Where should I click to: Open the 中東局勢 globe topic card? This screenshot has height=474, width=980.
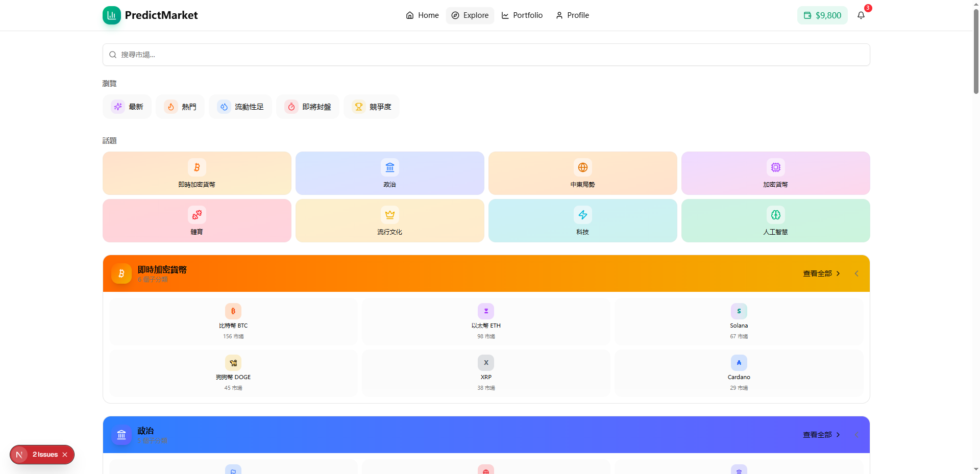pos(582,173)
